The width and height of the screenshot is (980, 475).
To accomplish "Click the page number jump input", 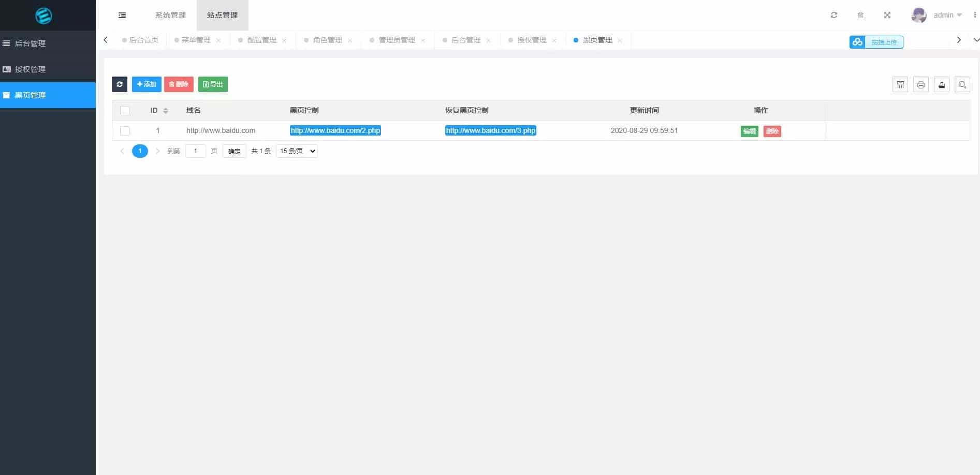I will pos(196,151).
